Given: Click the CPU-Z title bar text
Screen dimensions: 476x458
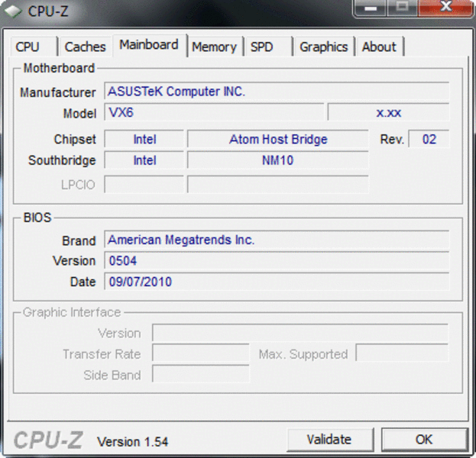Looking at the screenshot, I should 48,11.
